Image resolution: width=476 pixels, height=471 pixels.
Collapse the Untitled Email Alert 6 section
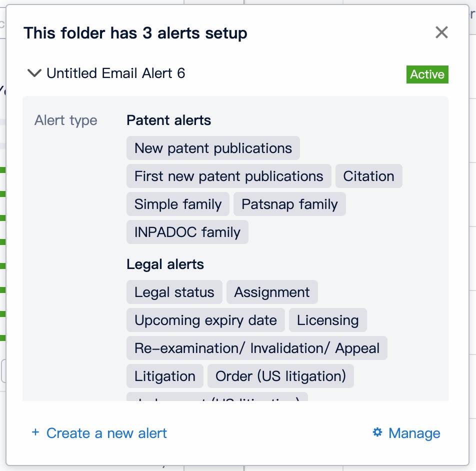[34, 73]
